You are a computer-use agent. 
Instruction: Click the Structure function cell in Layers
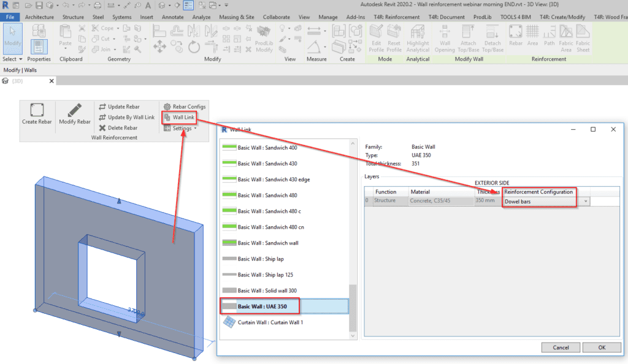point(390,201)
